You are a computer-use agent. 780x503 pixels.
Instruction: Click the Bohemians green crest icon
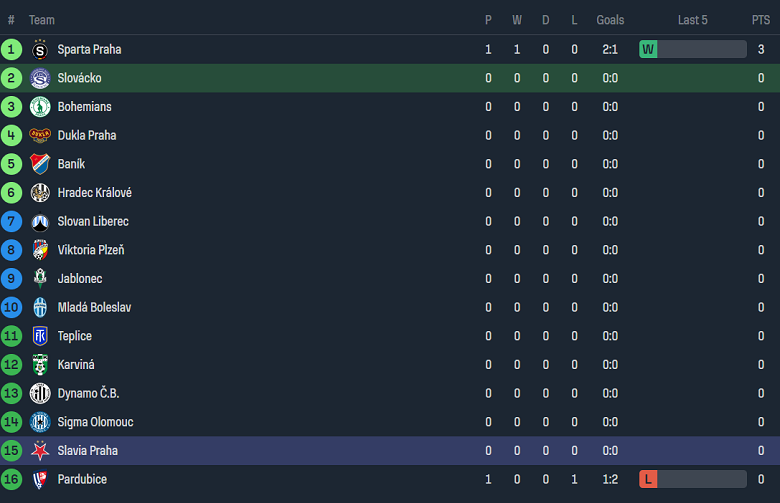pyautogui.click(x=40, y=107)
